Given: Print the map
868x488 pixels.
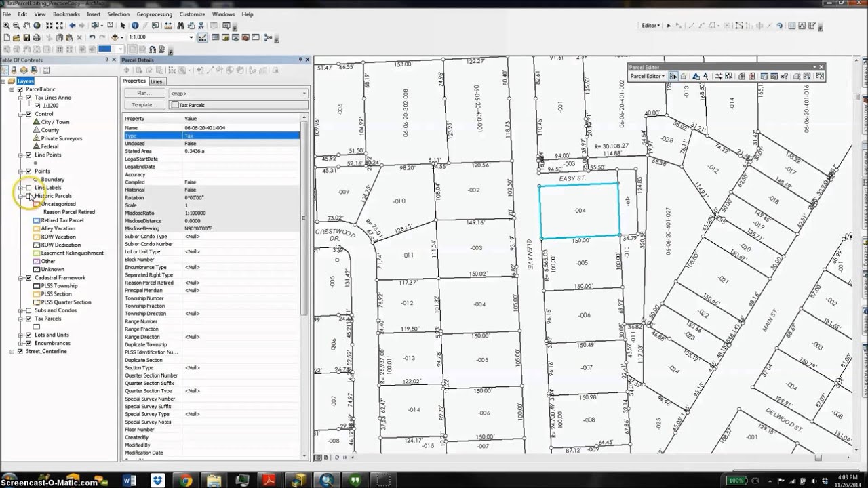Looking at the screenshot, I should (x=37, y=37).
